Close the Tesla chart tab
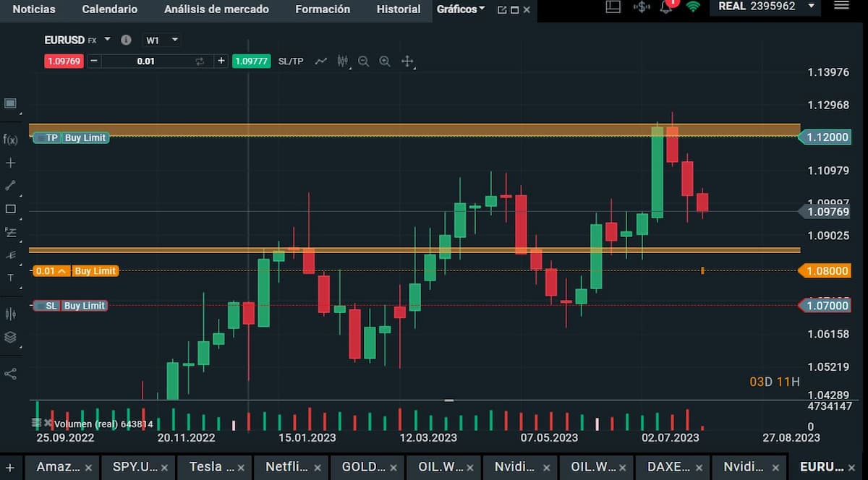 [x=241, y=468]
